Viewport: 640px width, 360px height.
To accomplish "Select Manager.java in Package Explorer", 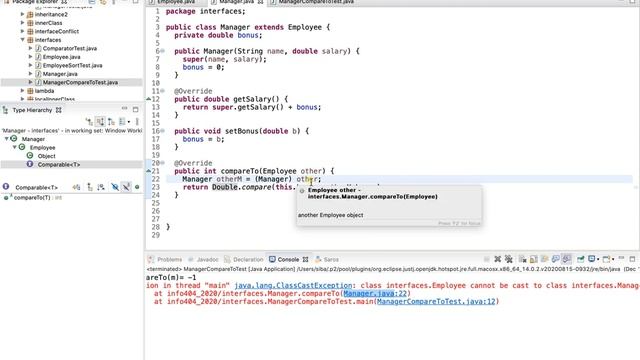I will tap(60, 74).
